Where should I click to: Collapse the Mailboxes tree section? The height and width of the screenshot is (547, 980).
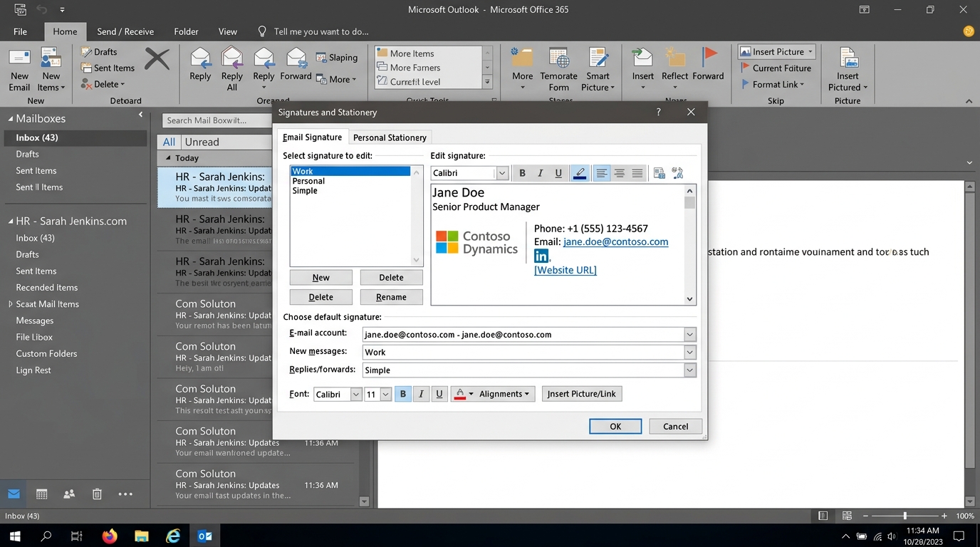(11, 118)
